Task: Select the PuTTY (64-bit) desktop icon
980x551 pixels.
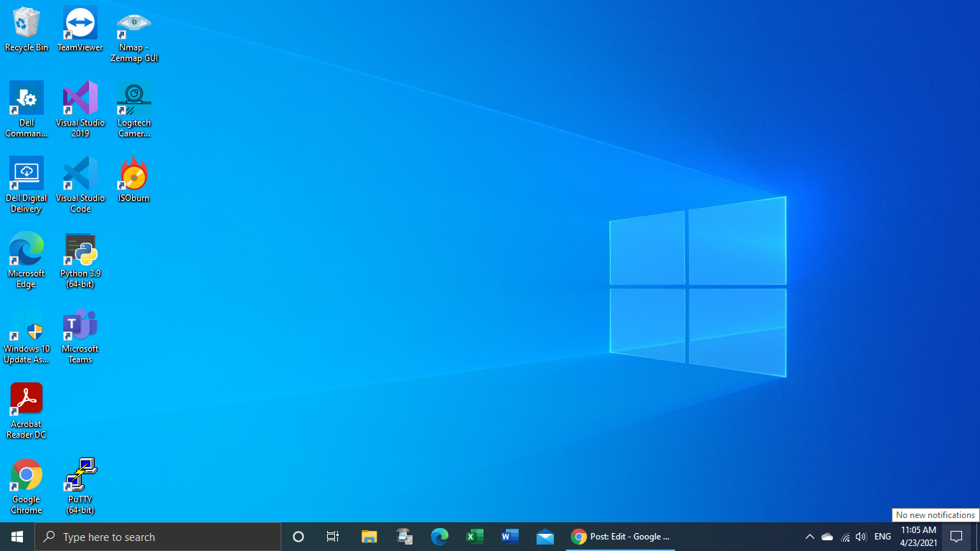Action: coord(80,486)
